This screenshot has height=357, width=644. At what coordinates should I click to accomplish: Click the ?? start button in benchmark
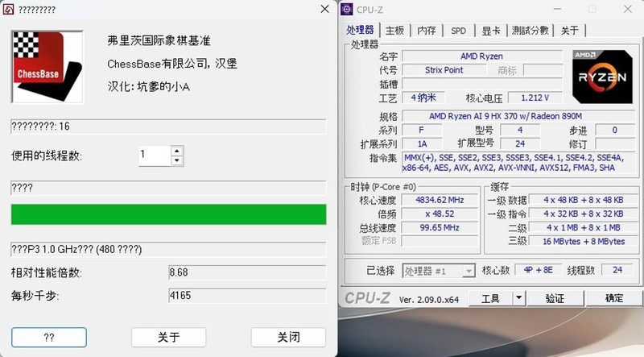pos(49,338)
